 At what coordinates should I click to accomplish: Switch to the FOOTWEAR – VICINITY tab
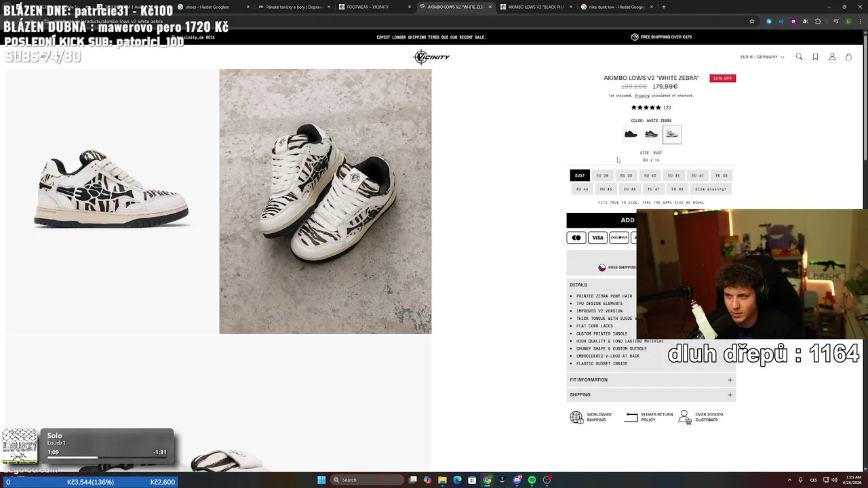pyautogui.click(x=375, y=7)
